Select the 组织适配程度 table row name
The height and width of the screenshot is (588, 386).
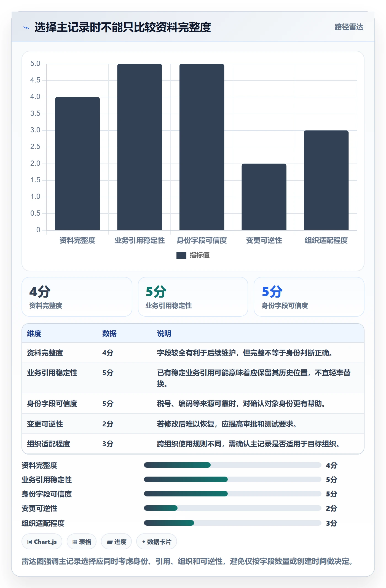(x=49, y=444)
